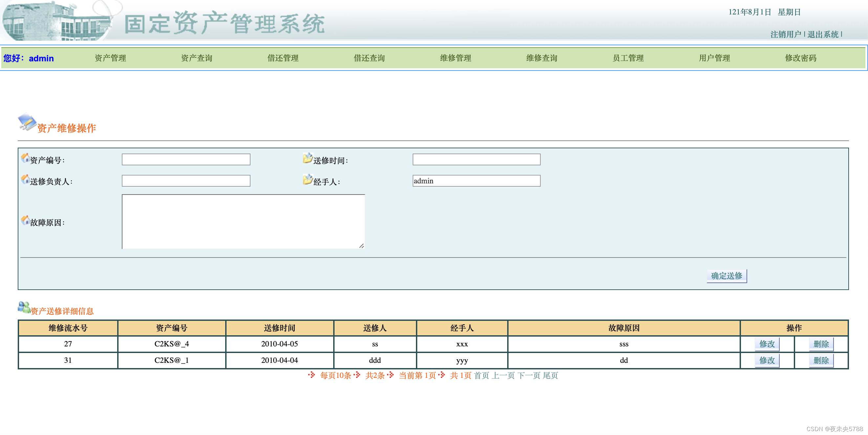868x435 pixels.
Task: Open the 维修管理 menu item
Action: pyautogui.click(x=455, y=58)
